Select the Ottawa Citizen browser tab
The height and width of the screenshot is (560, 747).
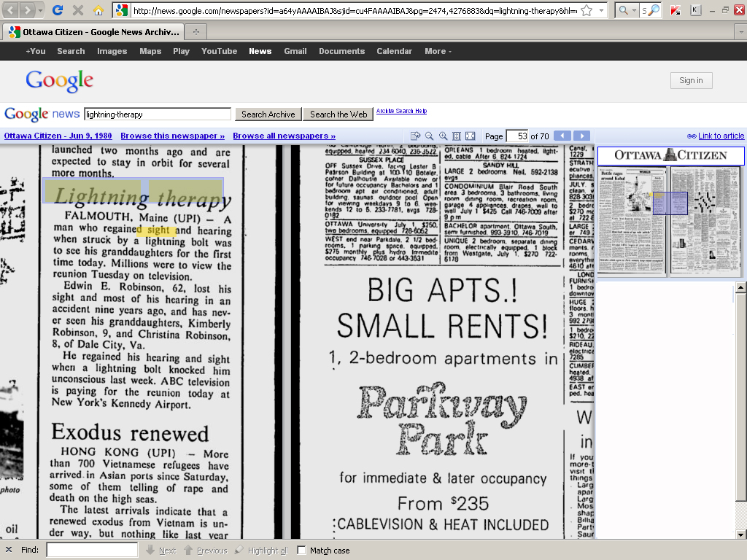[93, 32]
